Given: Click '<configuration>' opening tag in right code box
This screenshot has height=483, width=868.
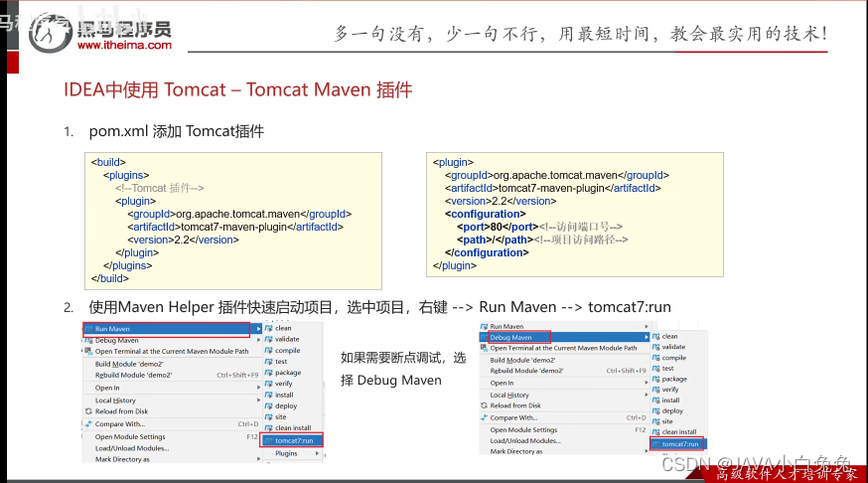Looking at the screenshot, I should 486,214.
